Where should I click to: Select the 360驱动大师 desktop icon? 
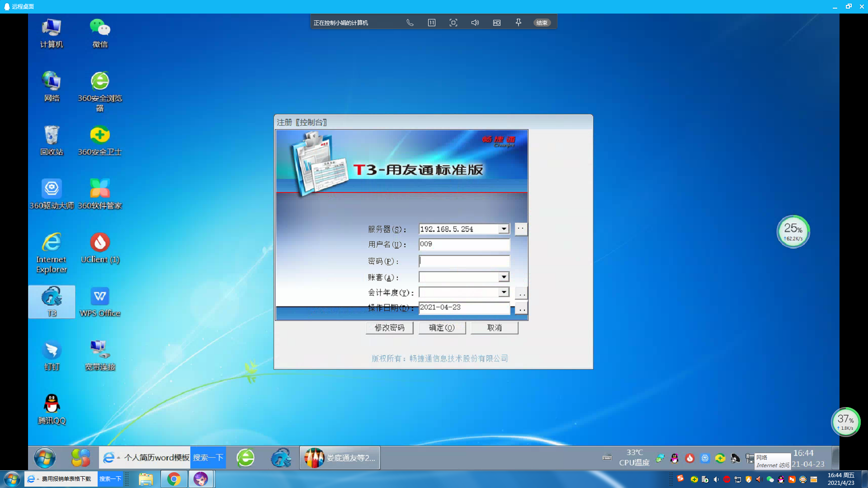point(52,194)
